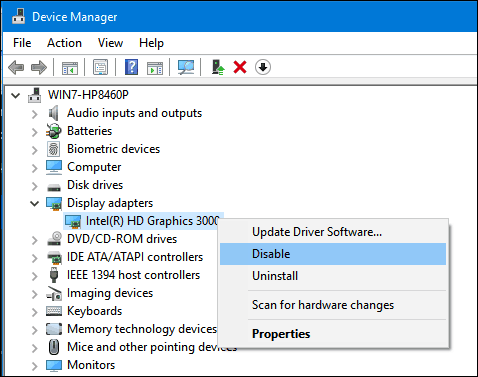Click the red X Uninstall icon
The image size is (478, 377).
[x=240, y=67]
